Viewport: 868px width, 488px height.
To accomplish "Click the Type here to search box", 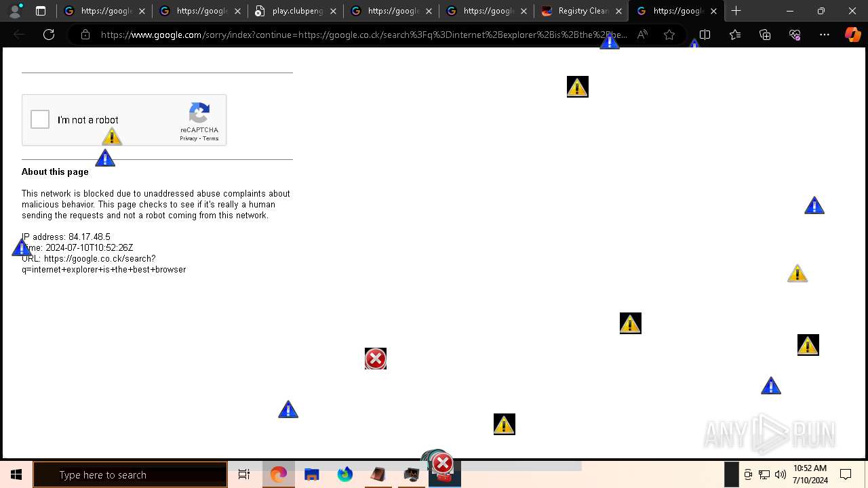I will (x=130, y=474).
